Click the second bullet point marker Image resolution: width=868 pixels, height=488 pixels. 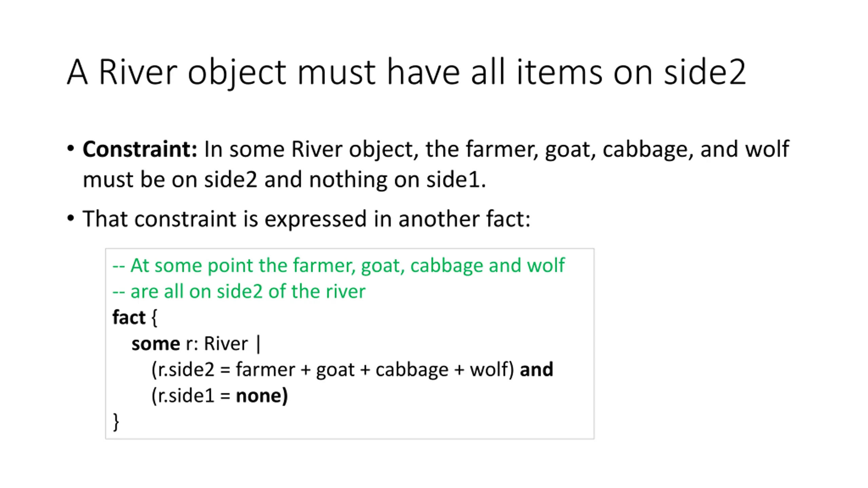71,218
